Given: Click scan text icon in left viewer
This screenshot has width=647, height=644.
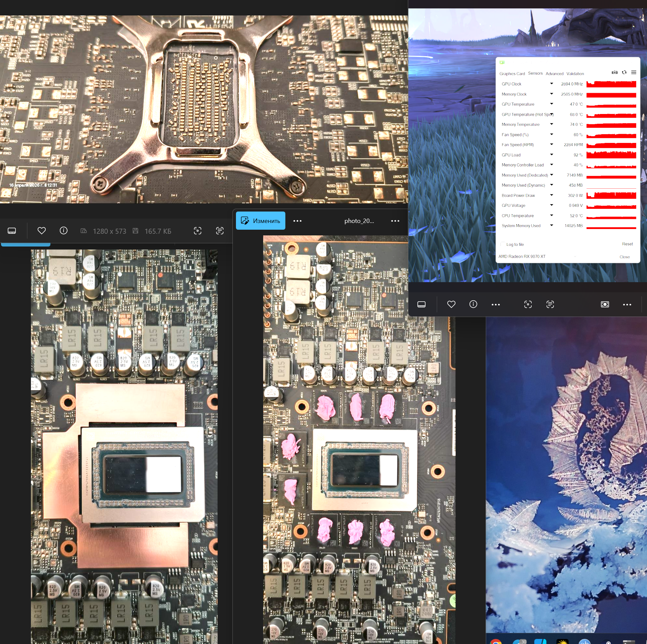Looking at the screenshot, I should click(x=219, y=231).
